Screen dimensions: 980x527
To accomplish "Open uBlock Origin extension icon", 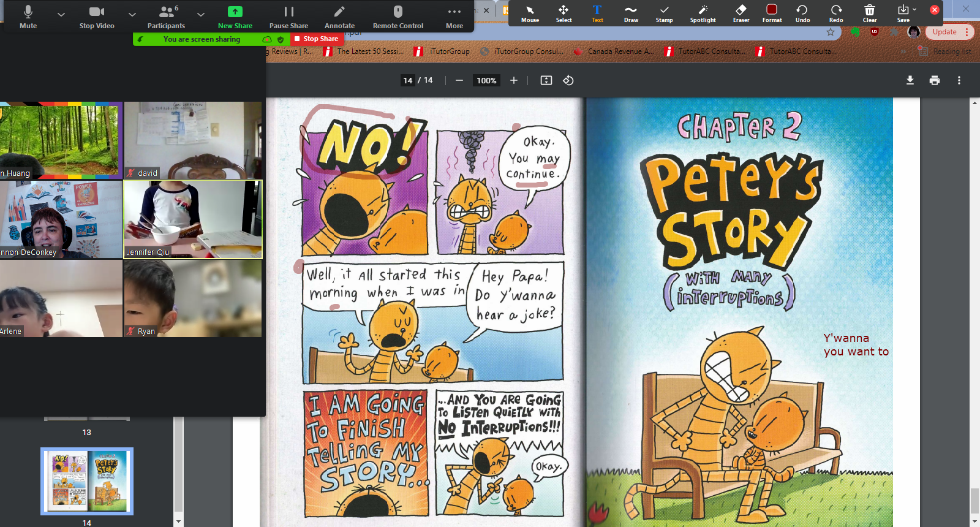I will (875, 32).
